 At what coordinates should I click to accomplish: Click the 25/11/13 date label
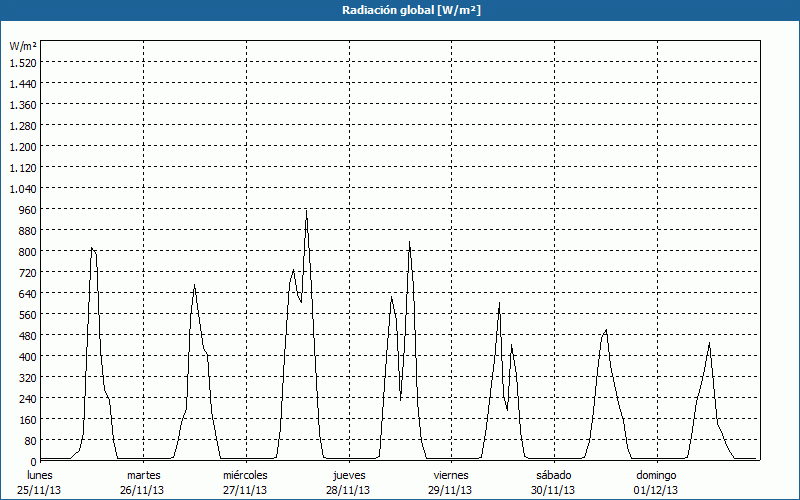coord(40,490)
